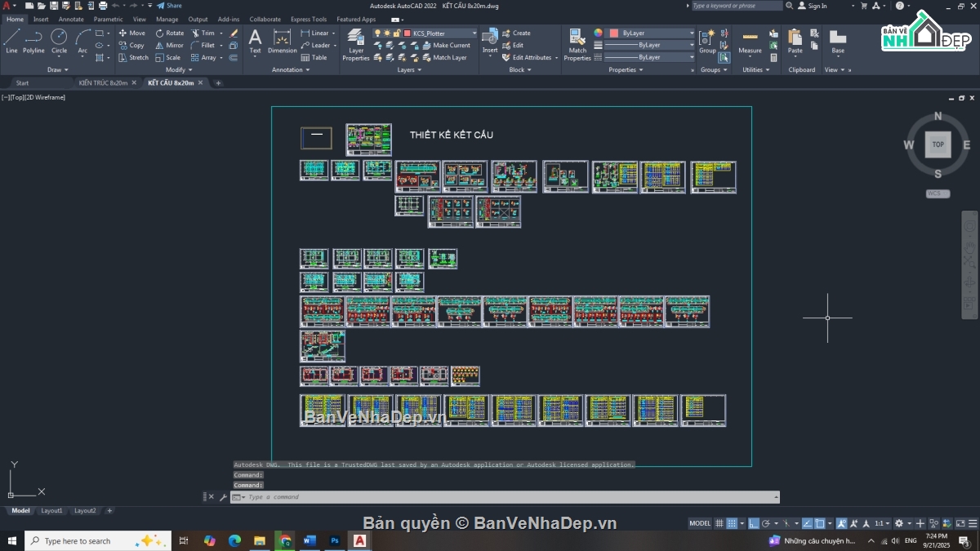980x551 pixels.
Task: Click the object color wheel icon in Properties
Action: click(x=598, y=33)
